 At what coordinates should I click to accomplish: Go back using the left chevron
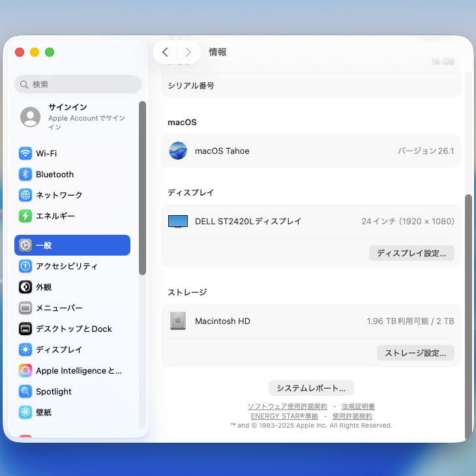click(165, 52)
